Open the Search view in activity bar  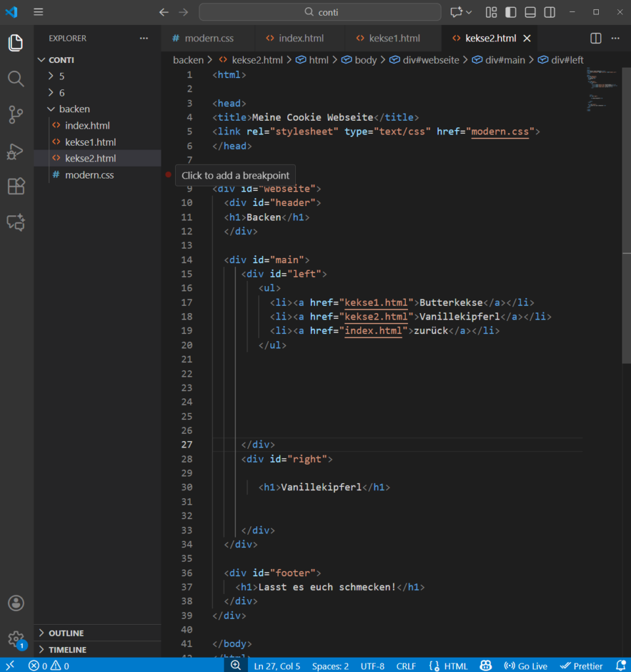coord(16,79)
